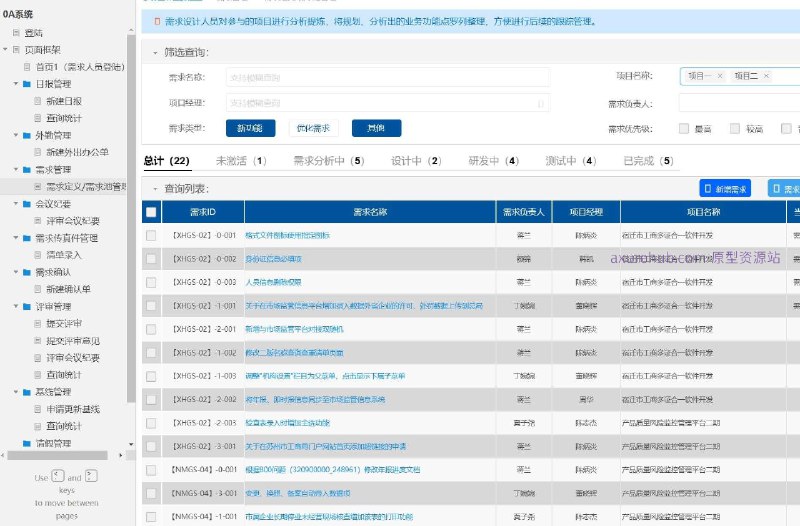Click the page icon beside 提交评审意见

[37, 340]
